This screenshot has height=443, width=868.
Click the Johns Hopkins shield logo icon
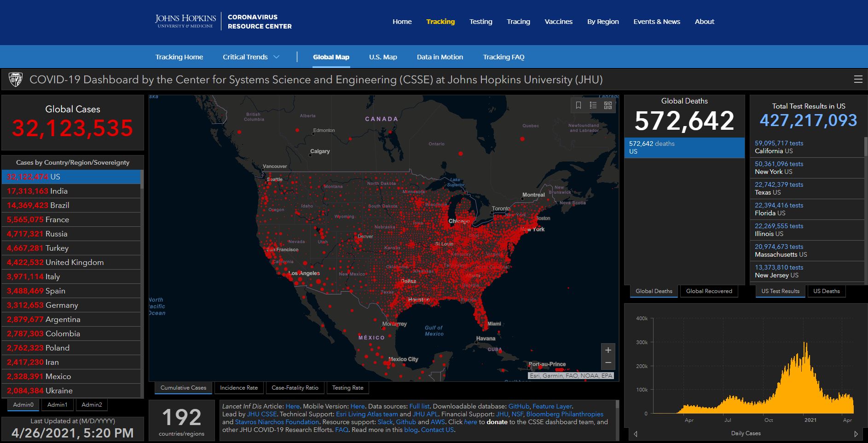[x=16, y=80]
